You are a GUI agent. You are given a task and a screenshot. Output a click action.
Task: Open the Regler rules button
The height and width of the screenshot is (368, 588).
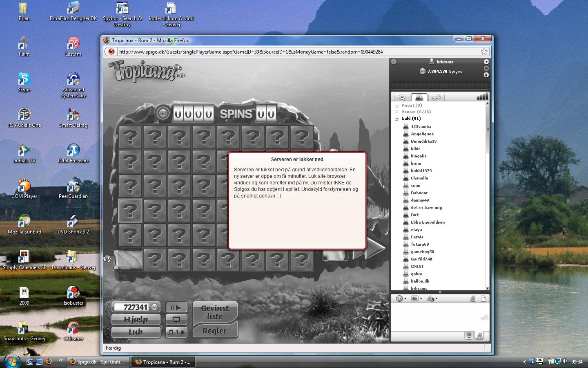215,331
